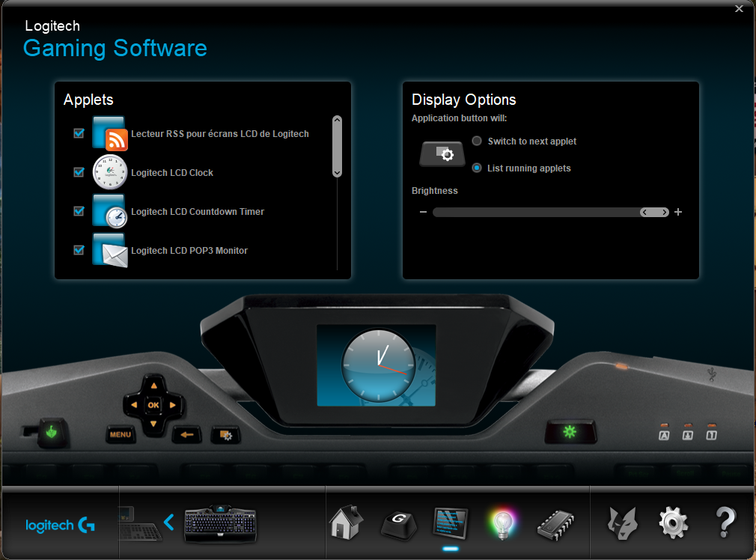This screenshot has width=756, height=560.
Task: Open the on-board memory chip icon
Action: (555, 525)
